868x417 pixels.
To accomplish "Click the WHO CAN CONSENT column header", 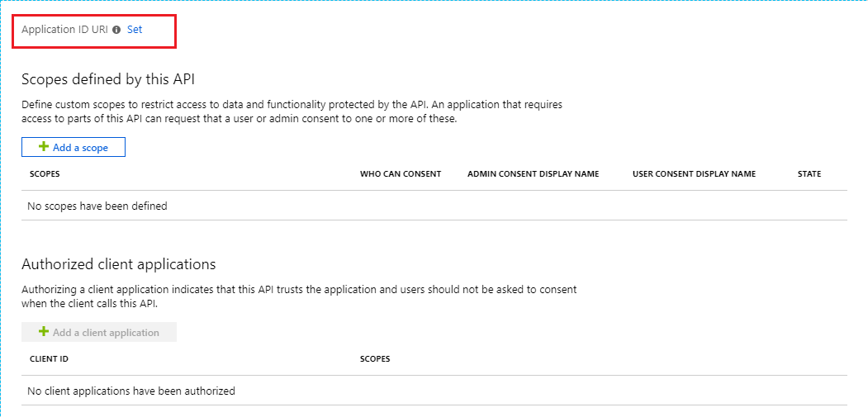I will pyautogui.click(x=401, y=174).
